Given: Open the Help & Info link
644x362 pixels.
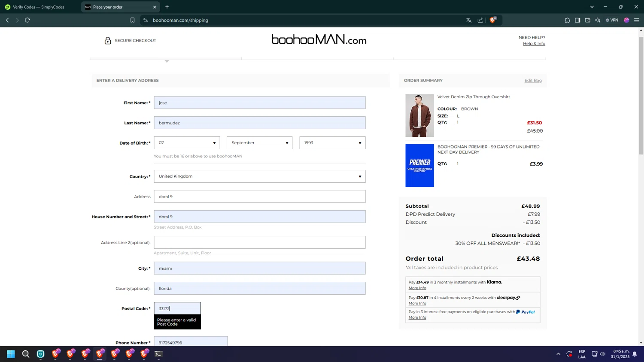Looking at the screenshot, I should click(534, 44).
